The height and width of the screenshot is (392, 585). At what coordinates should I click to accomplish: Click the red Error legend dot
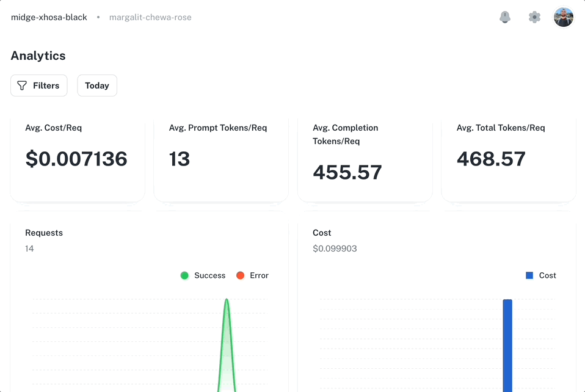tap(241, 275)
